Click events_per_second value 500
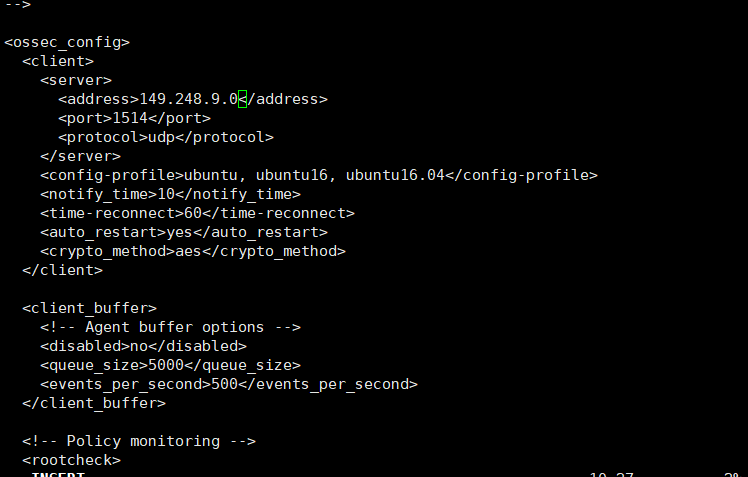Image resolution: width=748 pixels, height=477 pixels. (224, 384)
